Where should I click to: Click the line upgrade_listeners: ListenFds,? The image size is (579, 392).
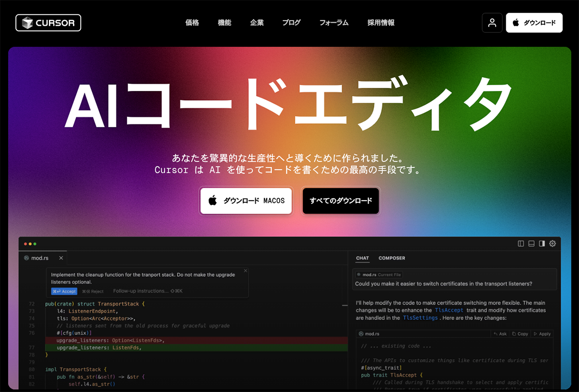[99, 347]
